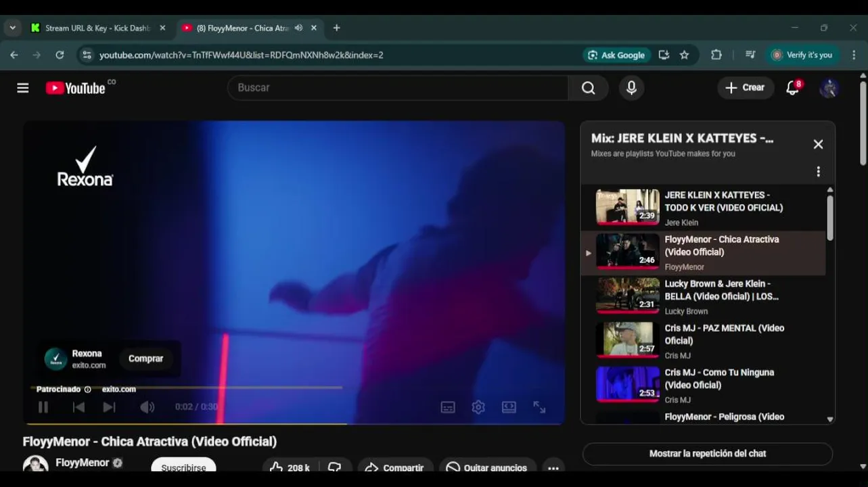Screen dimensions: 868x487
Task: Click the Ask Google button
Action: [616, 55]
